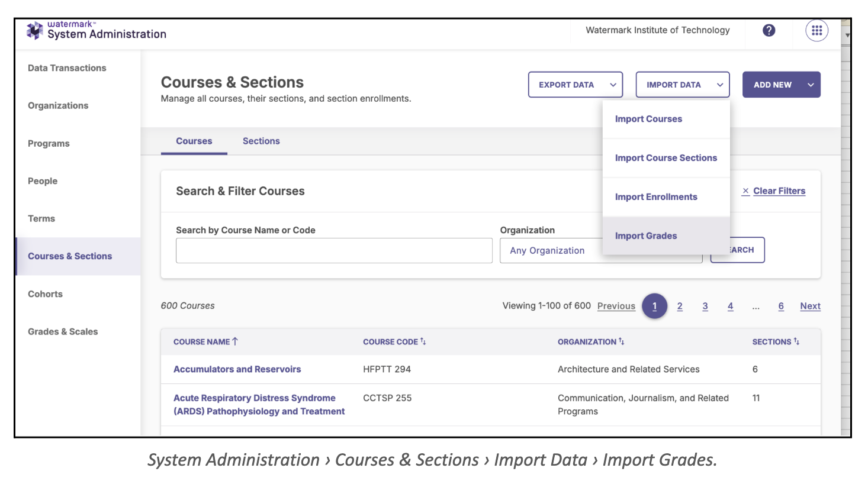Click the Organization column header
Screen dimensions: 868x484
[x=587, y=342]
